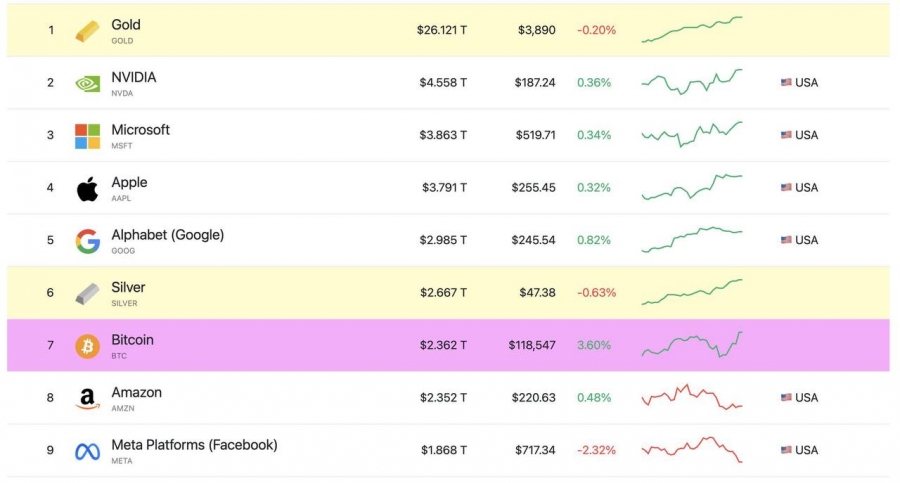This screenshot has height=483, width=900.
Task: Click the gold bar icon
Action: [x=87, y=31]
